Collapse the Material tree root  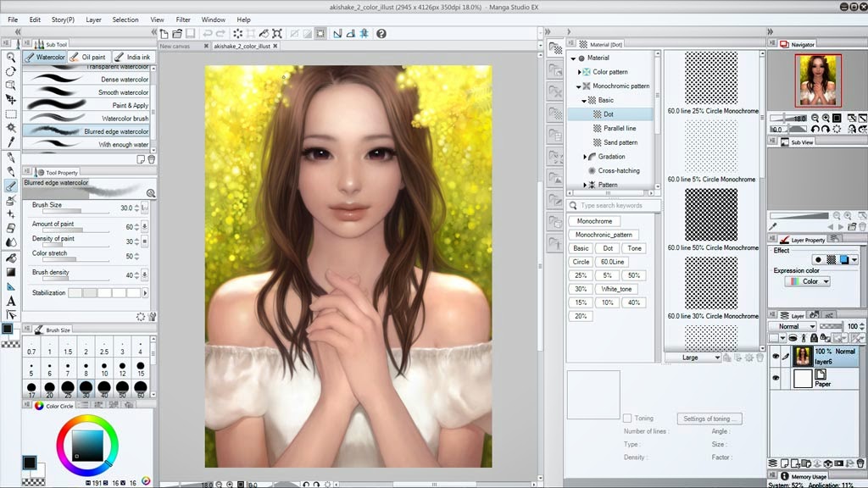click(x=574, y=58)
